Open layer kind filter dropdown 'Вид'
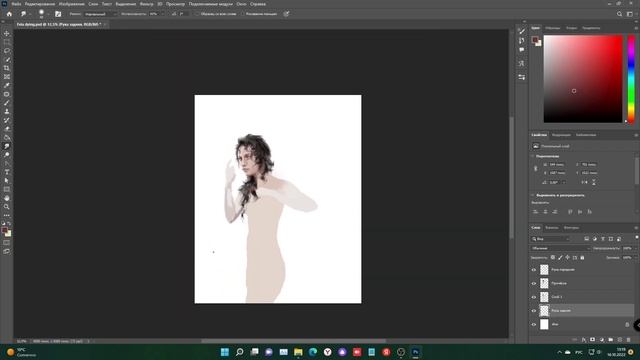 click(x=551, y=239)
